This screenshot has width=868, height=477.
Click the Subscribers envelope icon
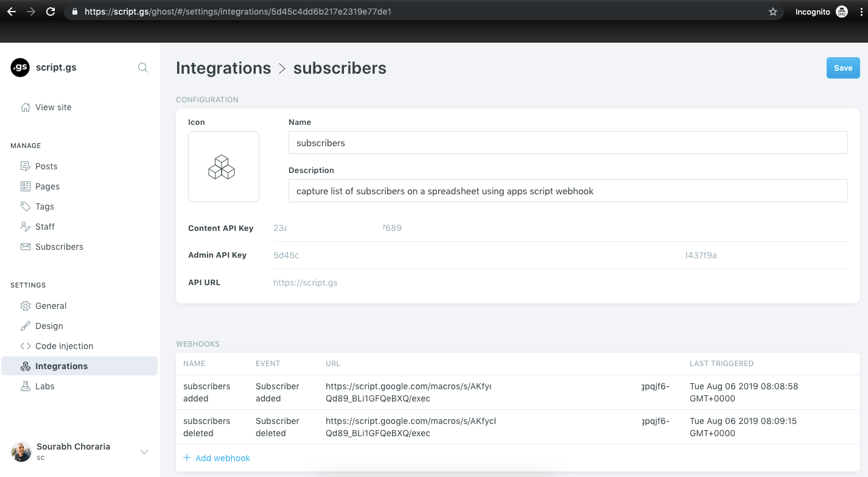[x=26, y=247]
